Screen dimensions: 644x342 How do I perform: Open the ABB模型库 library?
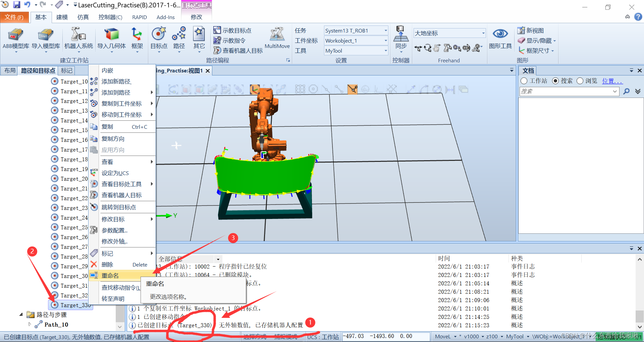(x=16, y=39)
